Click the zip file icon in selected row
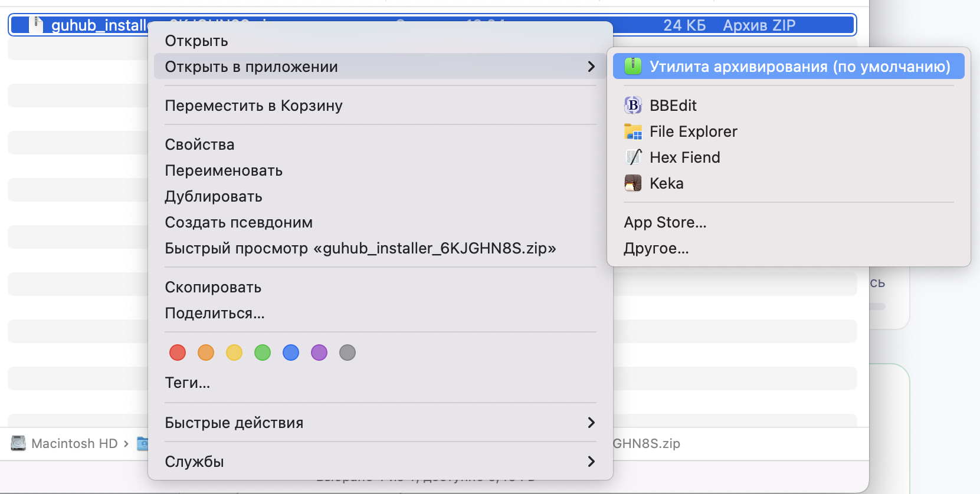The image size is (980, 494). 38,25
